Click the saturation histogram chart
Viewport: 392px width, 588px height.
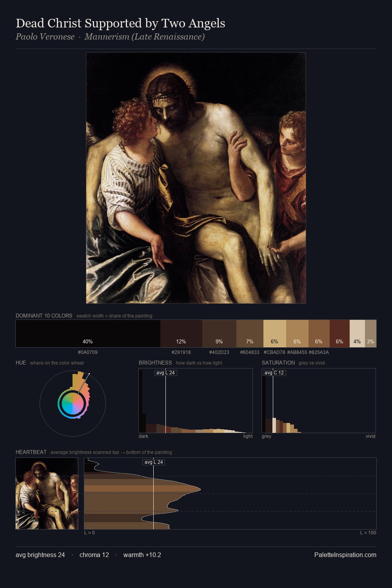coord(319,401)
